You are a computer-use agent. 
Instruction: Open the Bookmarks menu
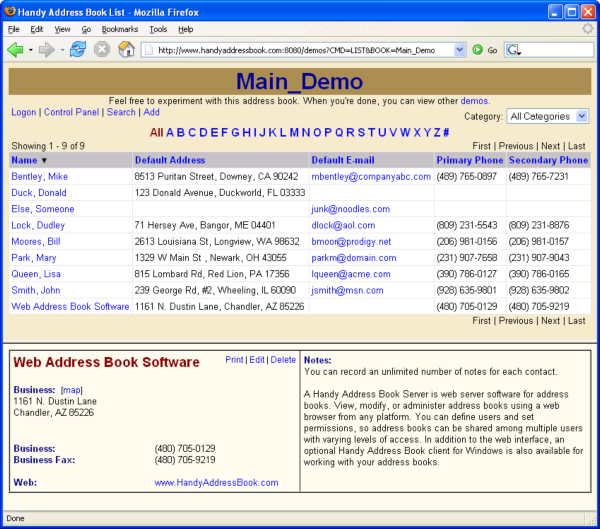click(119, 29)
